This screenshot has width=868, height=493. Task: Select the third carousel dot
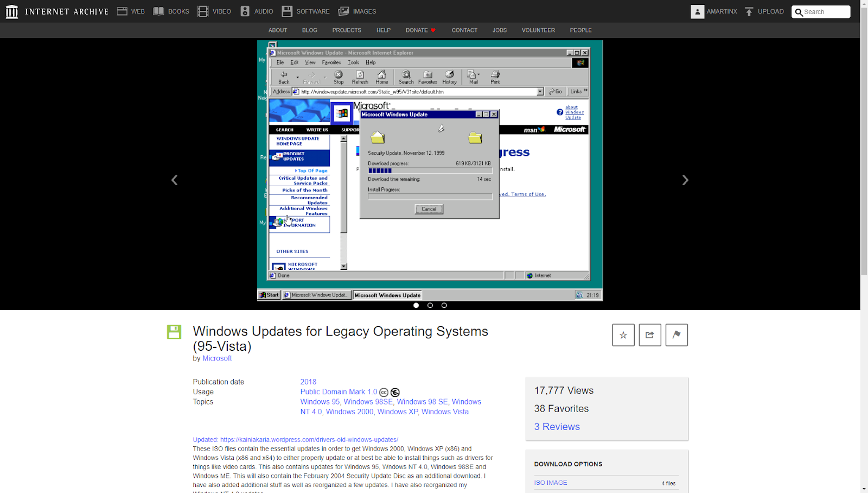[x=444, y=305]
